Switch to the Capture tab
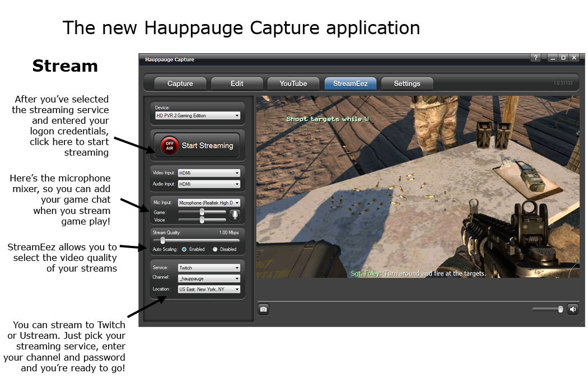Viewport: 588px width, 392px height. 180,83
